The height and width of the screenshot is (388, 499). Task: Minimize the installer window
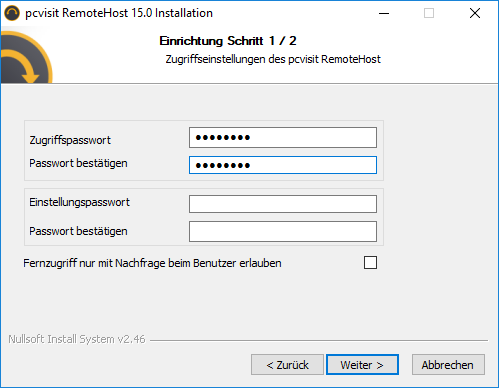point(384,13)
